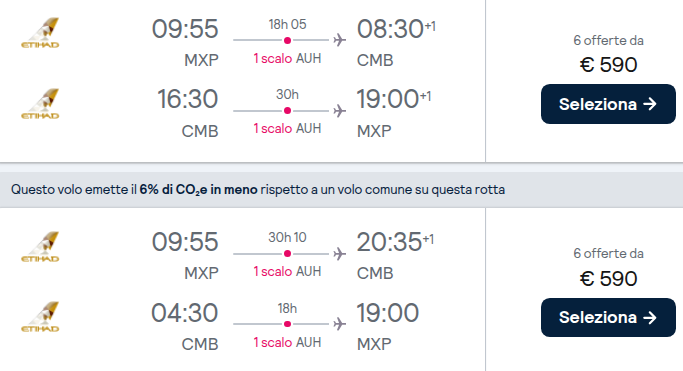
Task: Click stopover dot on the 30h 10 flight line
Action: click(x=287, y=253)
